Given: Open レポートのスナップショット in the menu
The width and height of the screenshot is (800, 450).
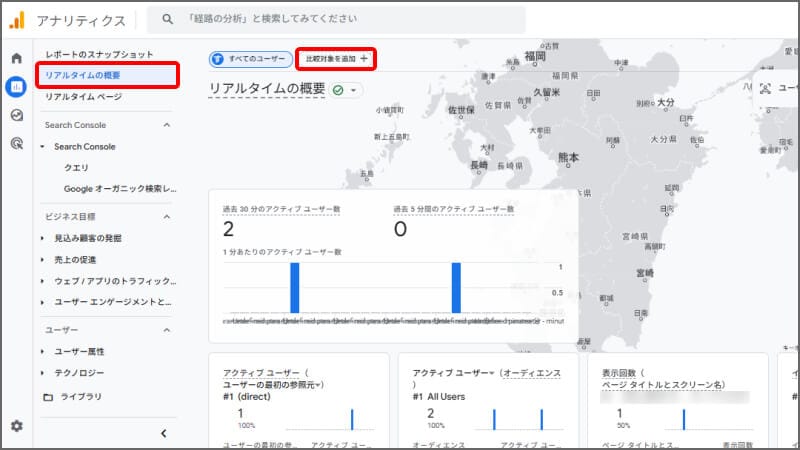Looking at the screenshot, I should click(100, 53).
